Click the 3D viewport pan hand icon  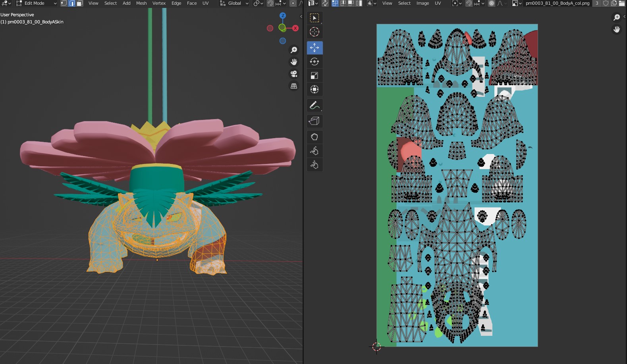(294, 62)
